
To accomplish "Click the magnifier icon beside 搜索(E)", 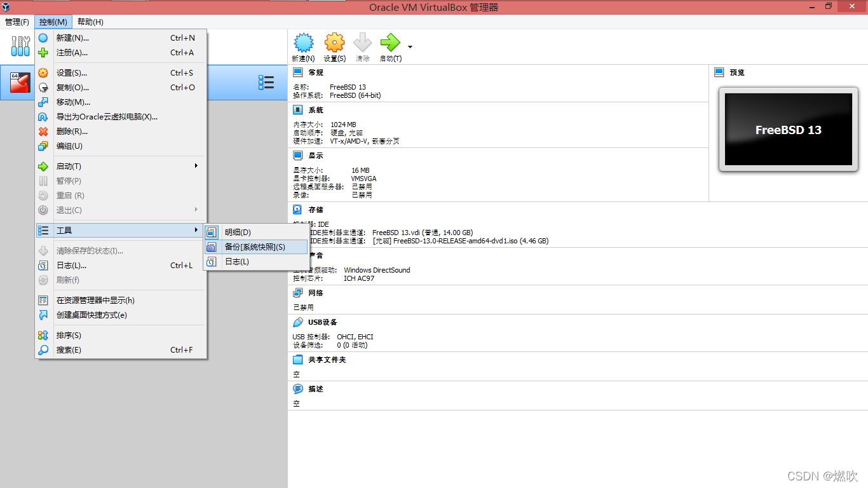I will (x=43, y=350).
